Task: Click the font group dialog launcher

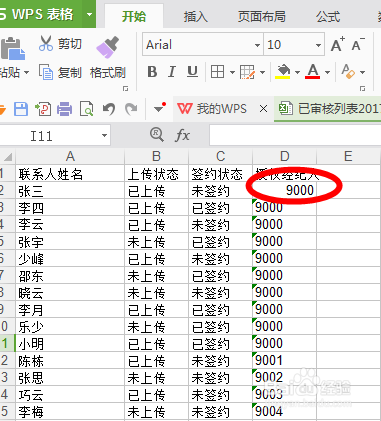Action: click(362, 88)
